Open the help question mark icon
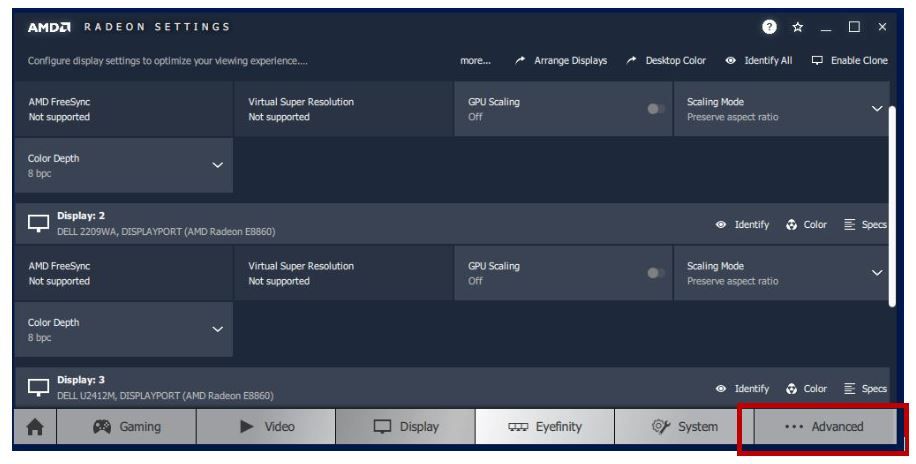The width and height of the screenshot is (916, 464). tap(769, 27)
